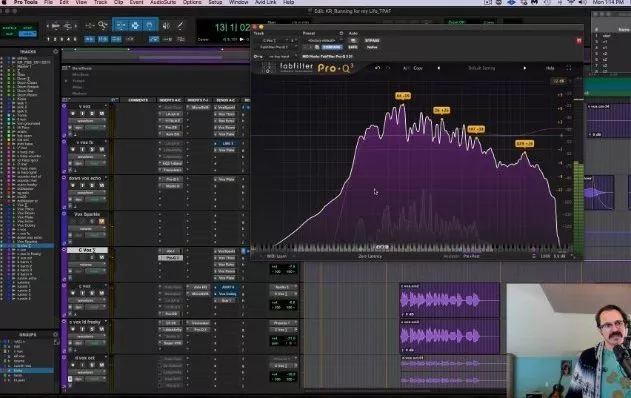Click the Pro-Q 3 output level icon near 100%
Image resolution: width=631 pixels, height=398 pixels.
(x=534, y=256)
